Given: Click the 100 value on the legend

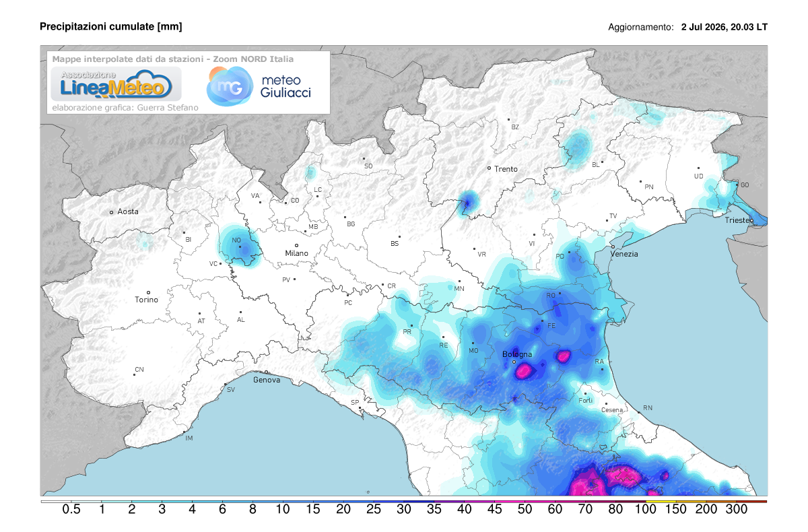Looking at the screenshot, I should [x=646, y=510].
